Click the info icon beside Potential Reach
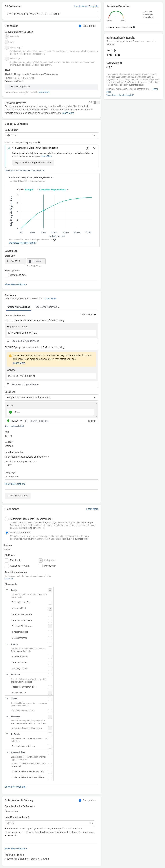Image resolution: width=165 pixels, height=868 pixels. (x=134, y=27)
